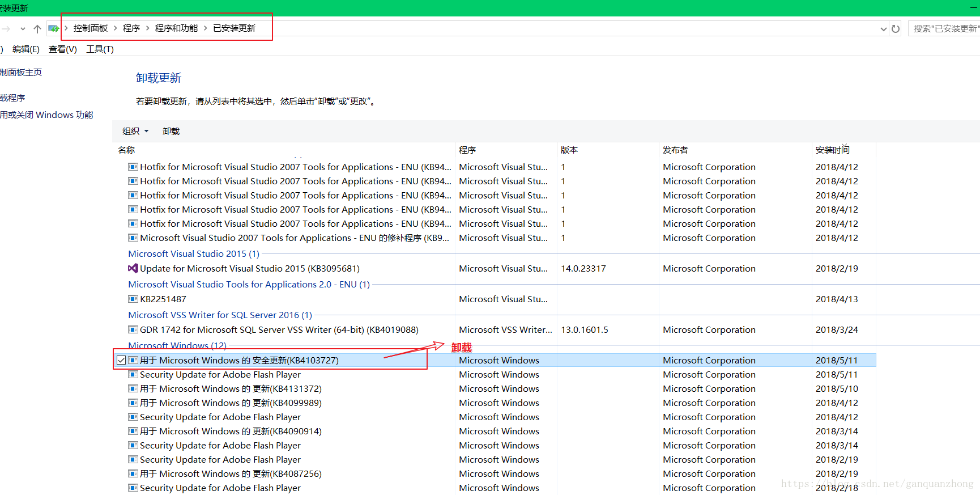Expand chevron after 程序 breadcrumb
980x495 pixels.
coord(148,28)
